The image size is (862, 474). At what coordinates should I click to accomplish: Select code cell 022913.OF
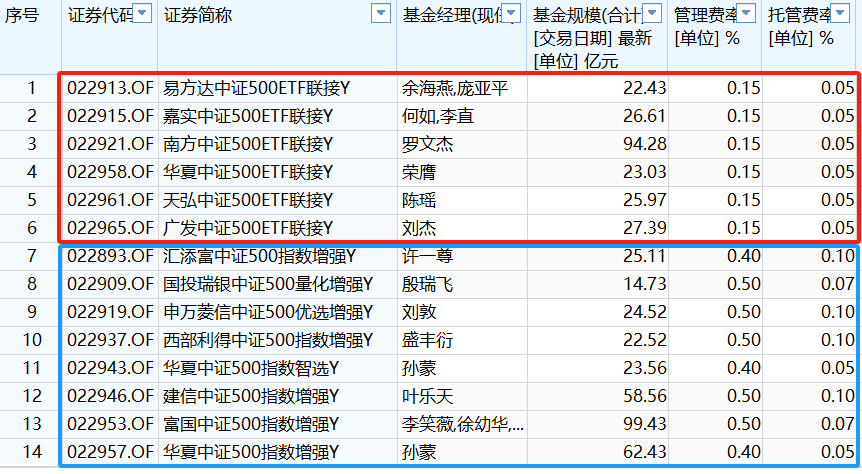click(110, 88)
